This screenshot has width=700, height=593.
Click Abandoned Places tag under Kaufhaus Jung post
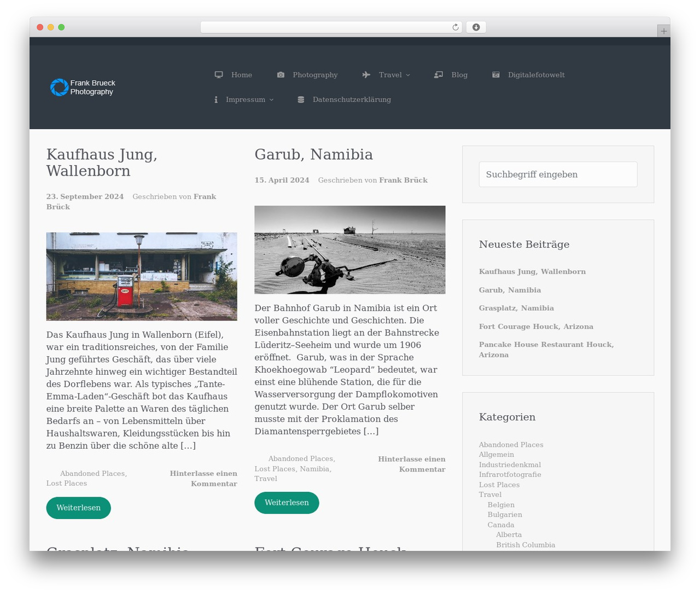(92, 474)
